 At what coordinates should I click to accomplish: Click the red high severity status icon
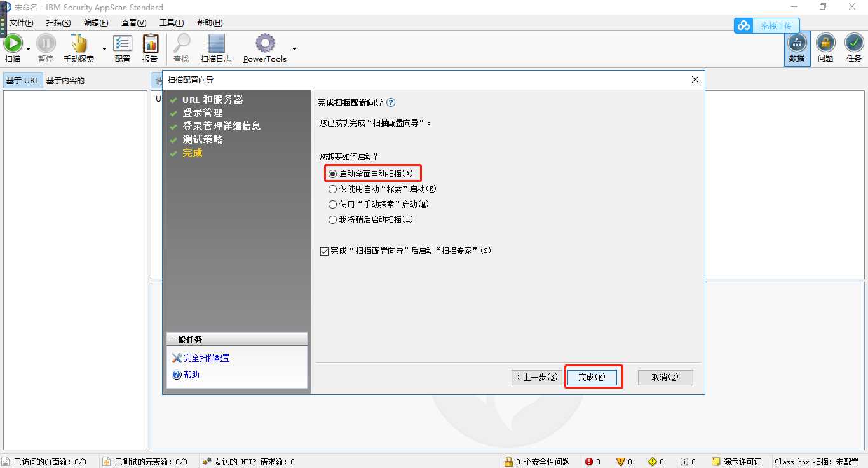[x=589, y=462]
